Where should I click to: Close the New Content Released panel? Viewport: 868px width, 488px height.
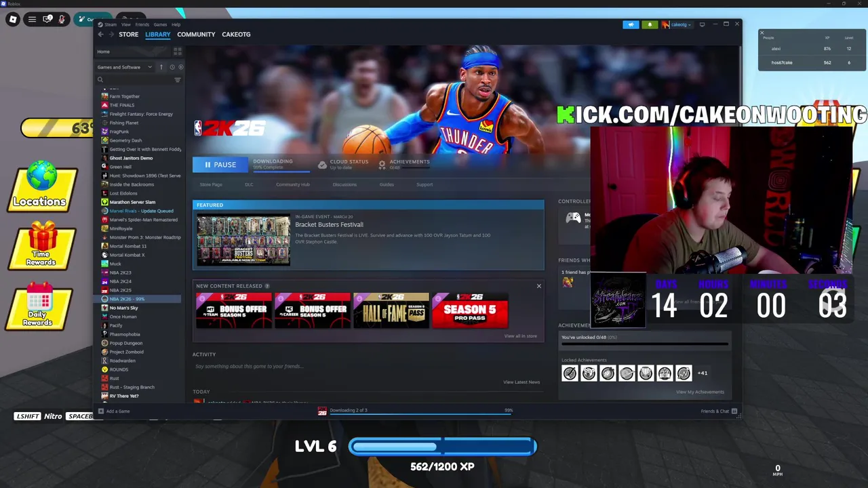point(539,286)
